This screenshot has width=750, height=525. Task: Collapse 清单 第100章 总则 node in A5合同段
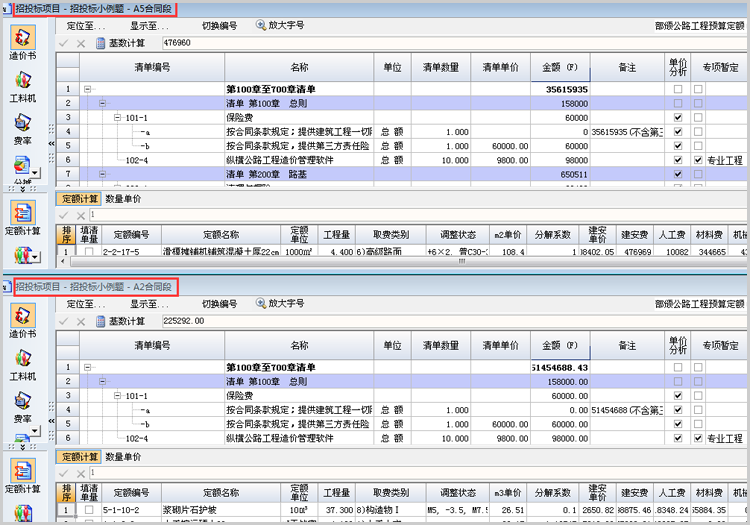pos(102,103)
